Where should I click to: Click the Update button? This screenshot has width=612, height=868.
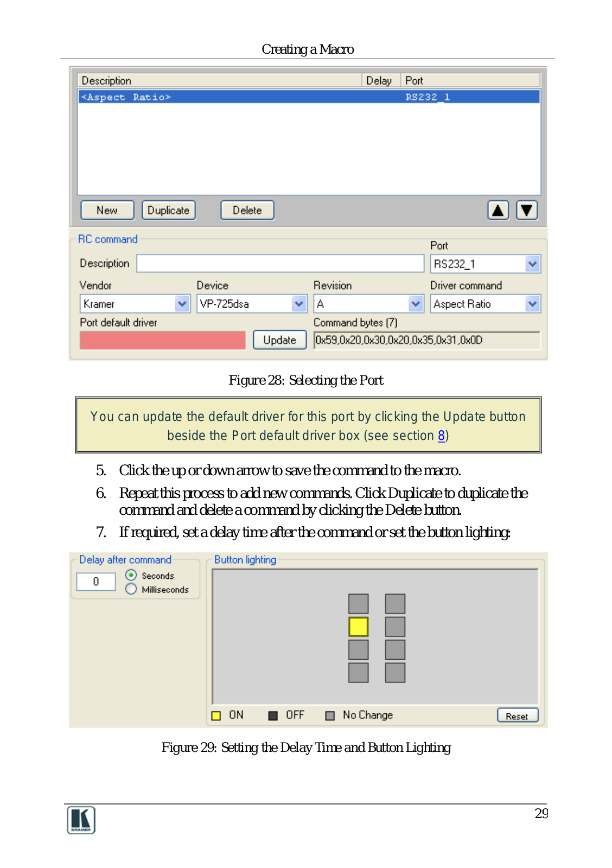tap(279, 340)
